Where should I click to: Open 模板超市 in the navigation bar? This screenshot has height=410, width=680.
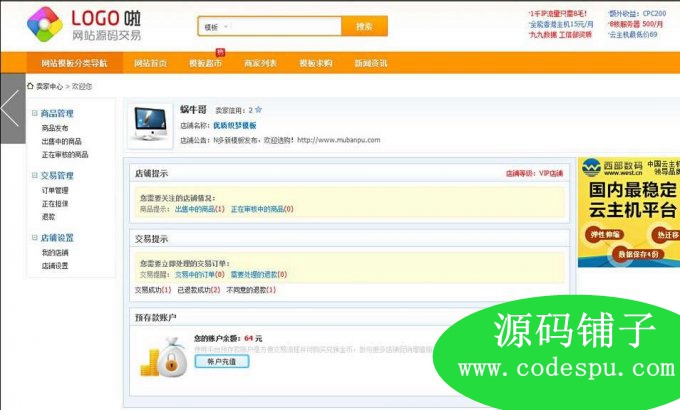205,63
